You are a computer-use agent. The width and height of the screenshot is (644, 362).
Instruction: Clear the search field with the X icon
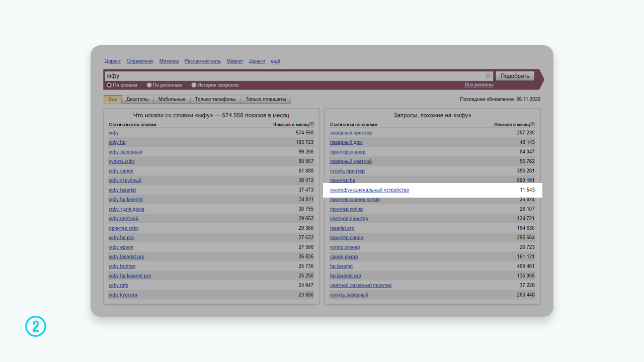coord(488,76)
